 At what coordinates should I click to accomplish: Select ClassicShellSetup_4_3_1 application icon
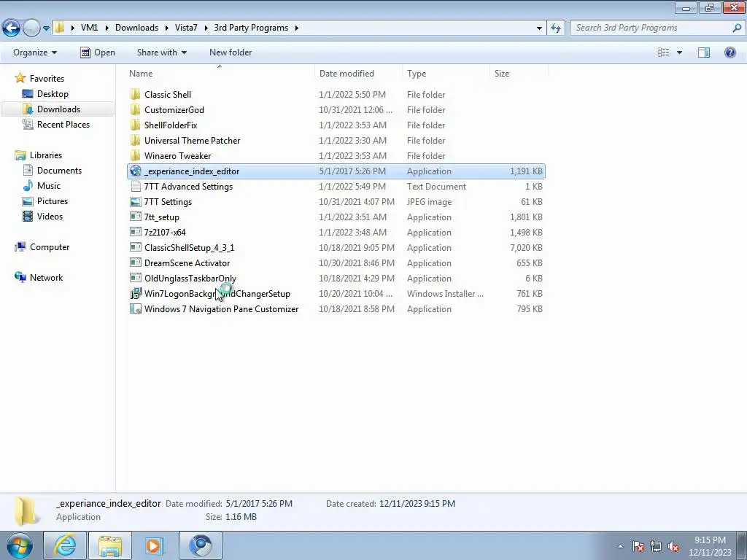136,248
